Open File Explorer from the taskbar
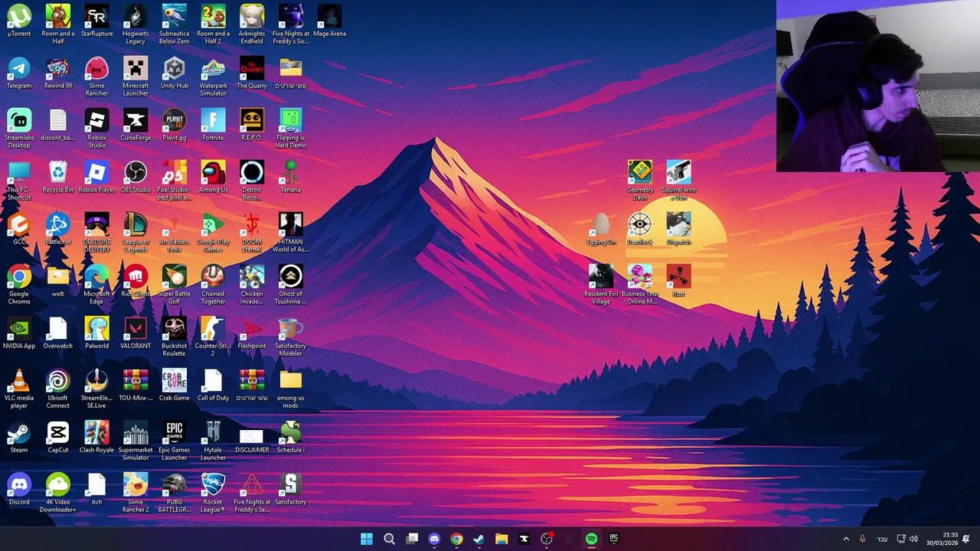 [x=501, y=539]
